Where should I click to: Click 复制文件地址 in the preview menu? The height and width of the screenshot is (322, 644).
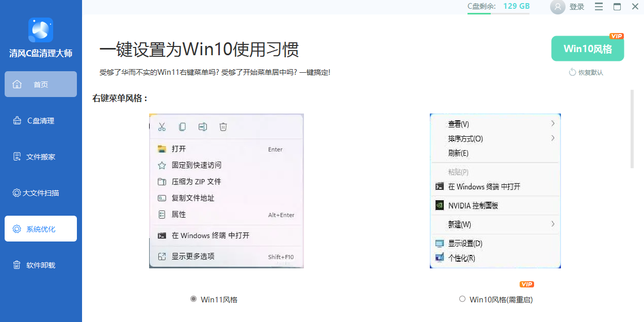(x=193, y=198)
